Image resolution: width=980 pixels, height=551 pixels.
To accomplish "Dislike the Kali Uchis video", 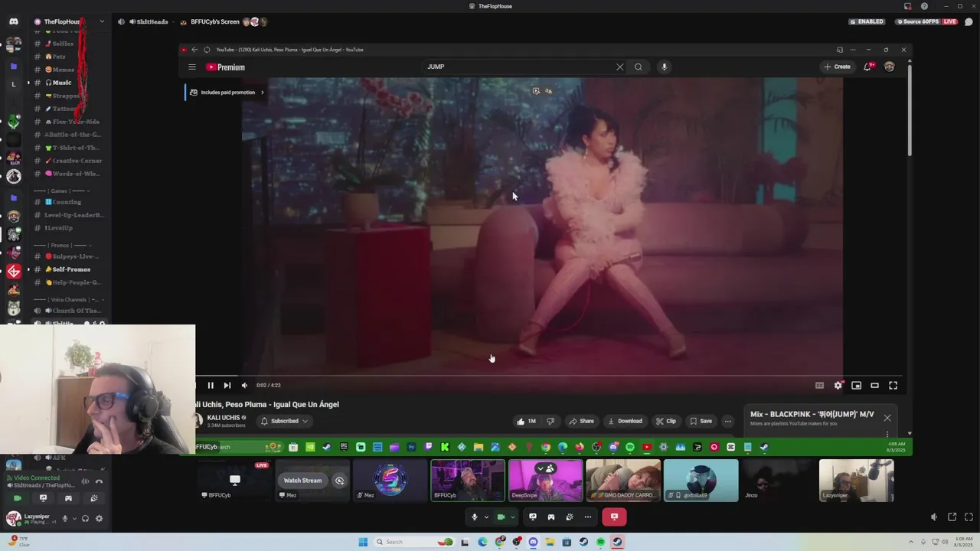I will click(x=550, y=421).
